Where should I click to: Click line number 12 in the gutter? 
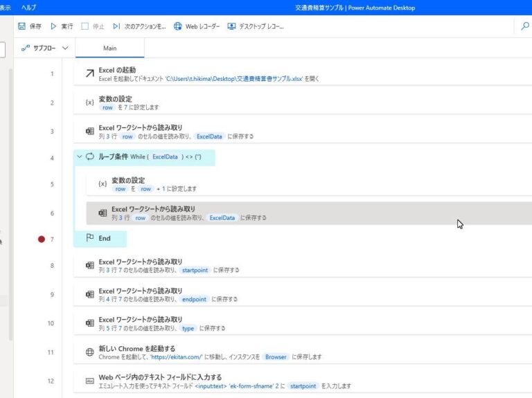51,381
